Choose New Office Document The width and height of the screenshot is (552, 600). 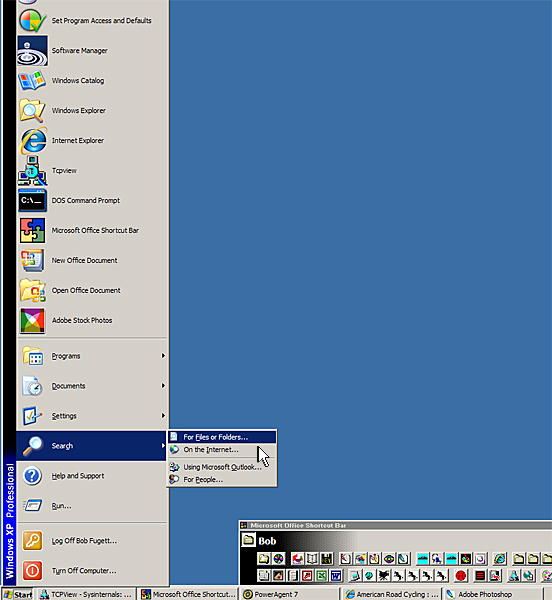pos(92,260)
